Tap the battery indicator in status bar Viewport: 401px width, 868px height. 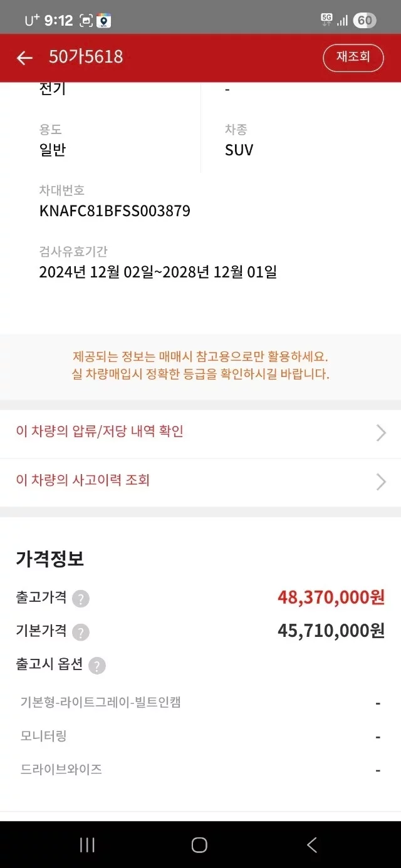(x=364, y=21)
